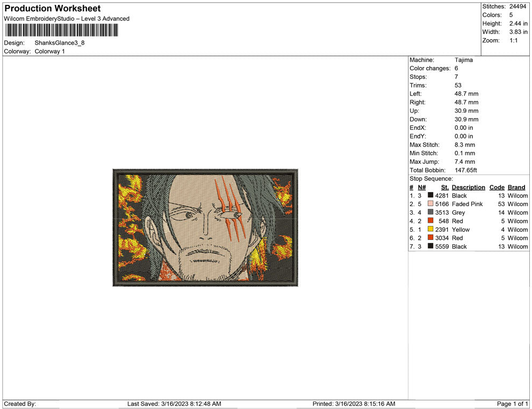
Task: Click the embroidery design preview image
Action: pyautogui.click(x=205, y=228)
